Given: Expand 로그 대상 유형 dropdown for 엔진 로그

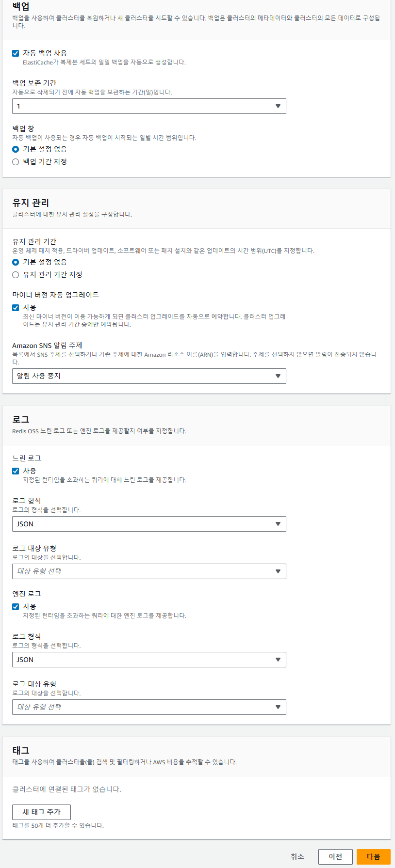Looking at the screenshot, I should click(x=148, y=707).
